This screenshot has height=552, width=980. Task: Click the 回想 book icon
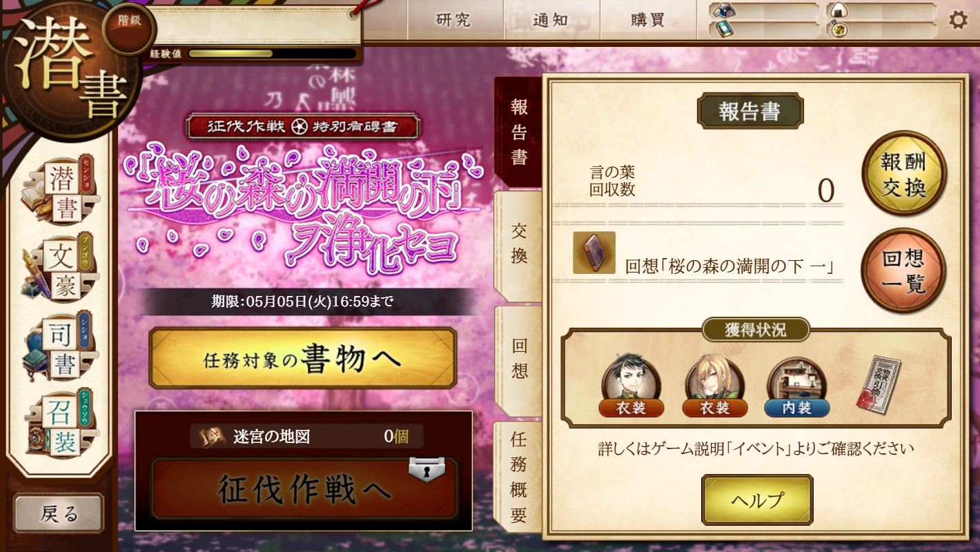pos(594,253)
